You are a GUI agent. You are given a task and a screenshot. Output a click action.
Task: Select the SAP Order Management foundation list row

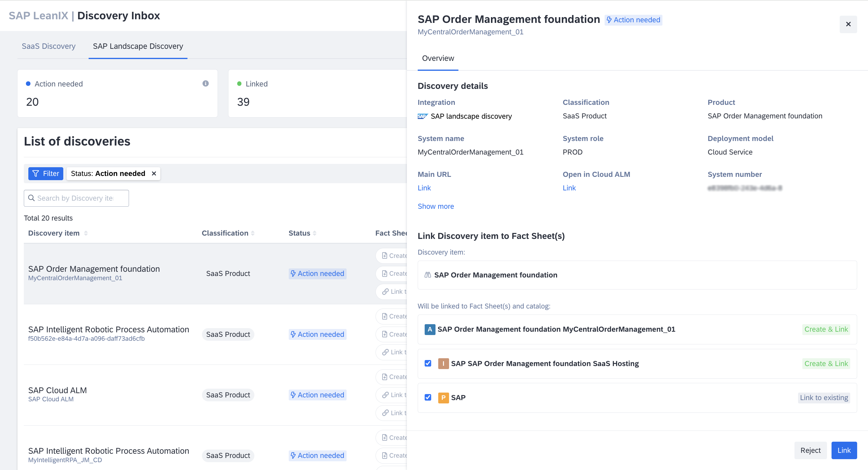pyautogui.click(x=215, y=274)
